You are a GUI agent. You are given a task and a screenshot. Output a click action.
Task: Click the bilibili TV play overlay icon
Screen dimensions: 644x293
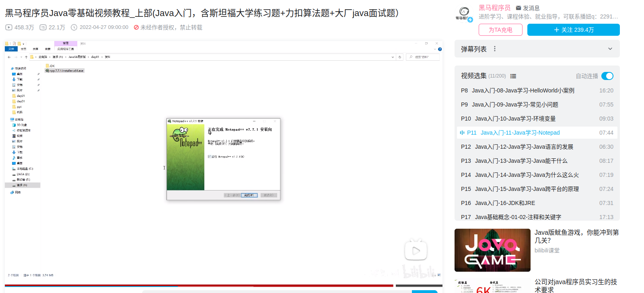[416, 250]
